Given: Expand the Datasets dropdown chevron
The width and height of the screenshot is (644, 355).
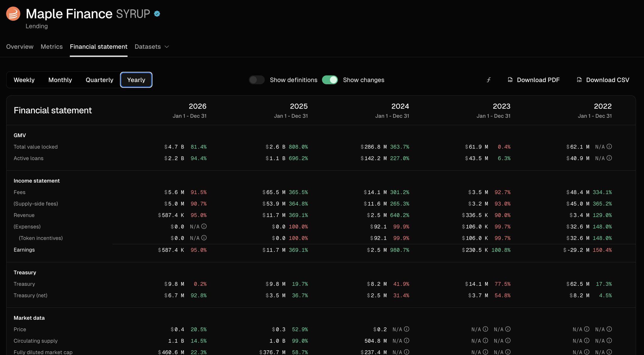Looking at the screenshot, I should click(x=167, y=47).
